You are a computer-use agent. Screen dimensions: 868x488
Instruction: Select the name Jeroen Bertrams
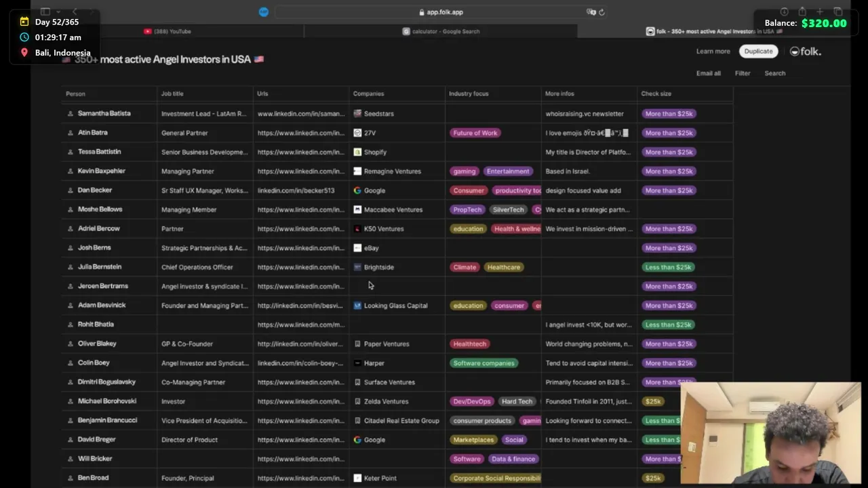[x=103, y=286]
